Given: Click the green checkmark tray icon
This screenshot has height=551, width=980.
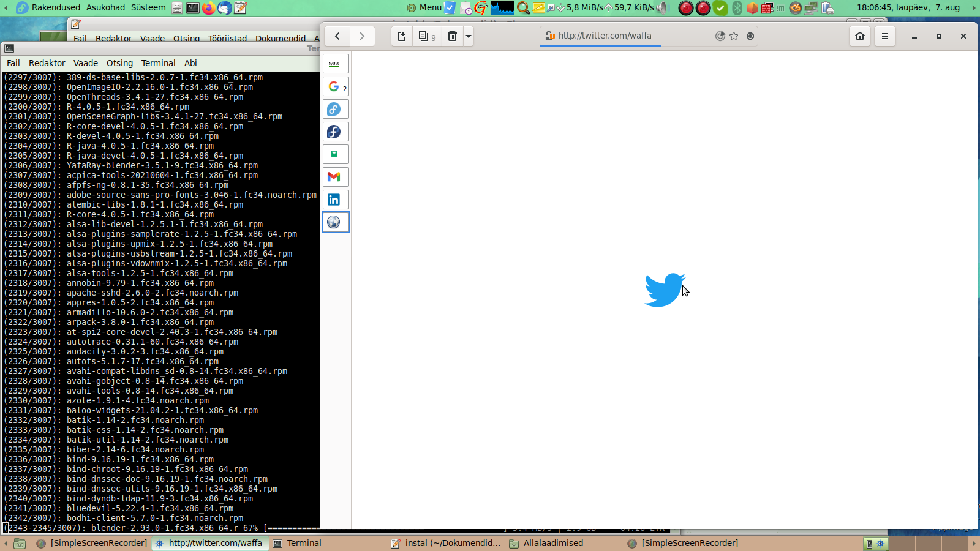Looking at the screenshot, I should [x=720, y=8].
